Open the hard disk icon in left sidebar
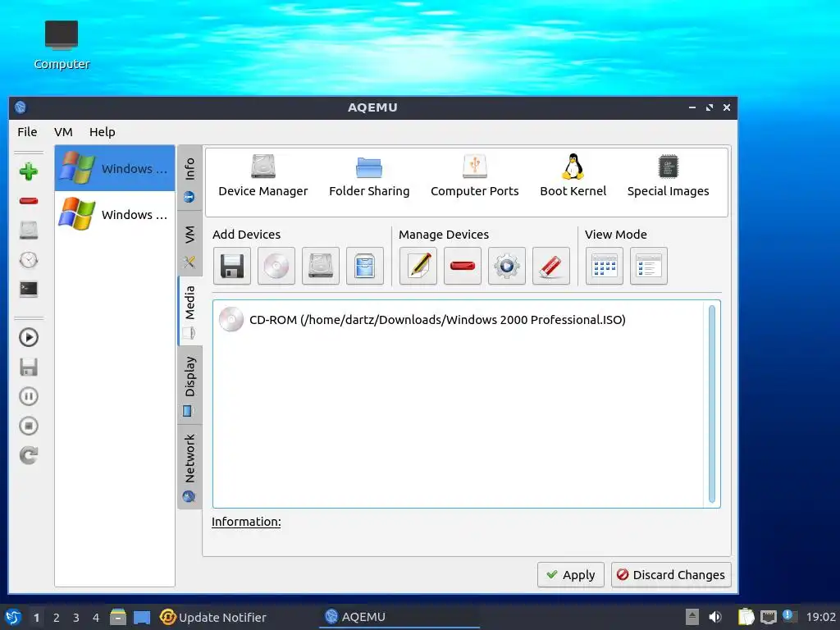Viewport: 840px width, 630px height. 29,231
